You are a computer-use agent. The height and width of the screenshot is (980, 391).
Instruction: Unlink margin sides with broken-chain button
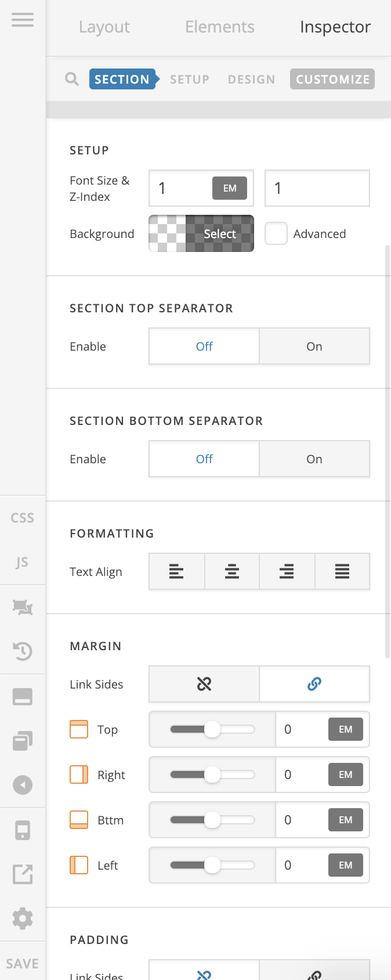pos(204,684)
